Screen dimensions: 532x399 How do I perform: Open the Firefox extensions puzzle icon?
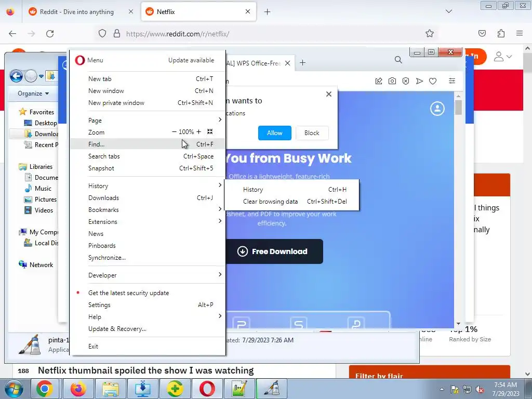coord(501,33)
